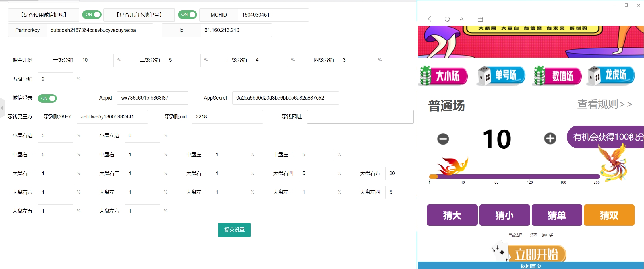Focus the 大盘左六 field
The height and width of the screenshot is (269, 644).
coord(142,211)
